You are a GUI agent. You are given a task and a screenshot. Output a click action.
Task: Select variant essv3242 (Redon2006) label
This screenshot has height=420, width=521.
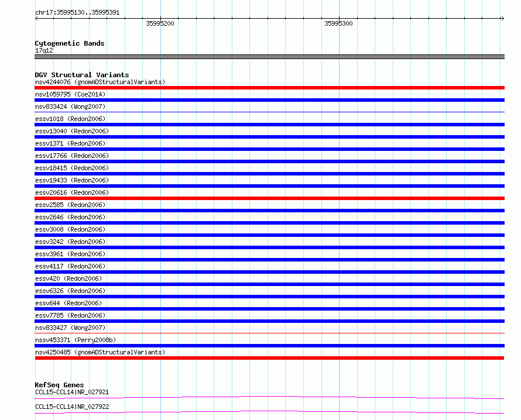pyautogui.click(x=70, y=242)
